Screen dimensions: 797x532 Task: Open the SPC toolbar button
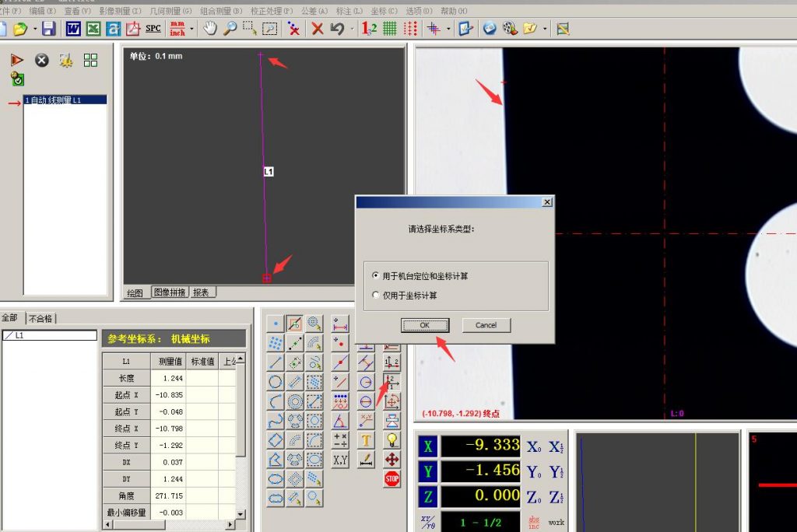tap(153, 29)
